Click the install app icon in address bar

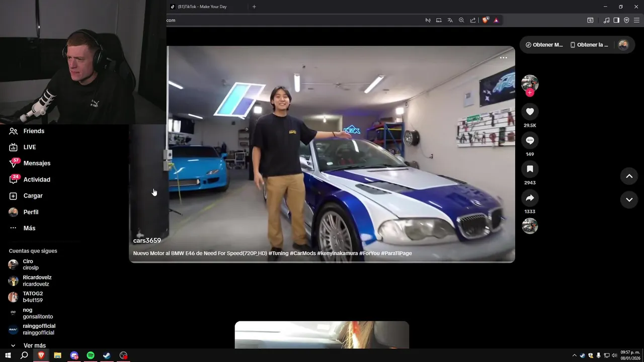[x=439, y=20]
